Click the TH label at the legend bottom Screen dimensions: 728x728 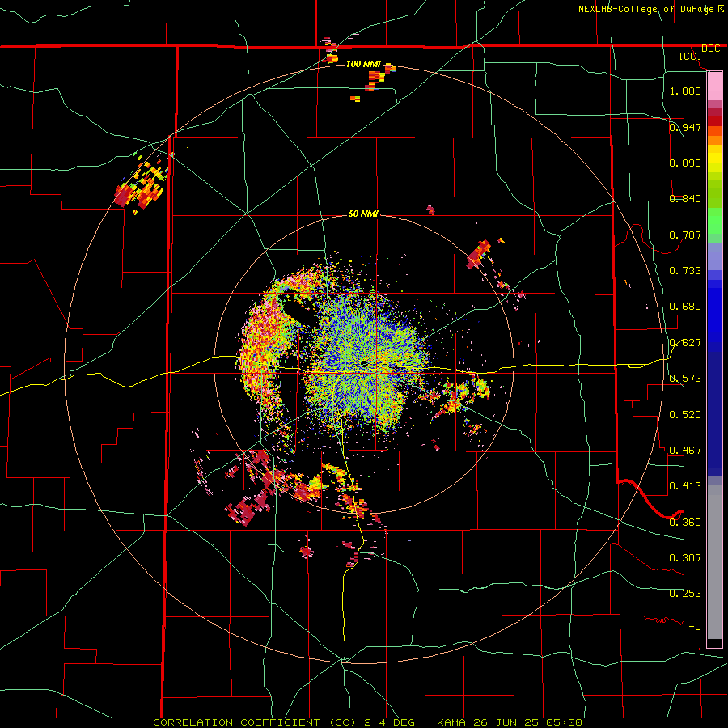coord(695,630)
